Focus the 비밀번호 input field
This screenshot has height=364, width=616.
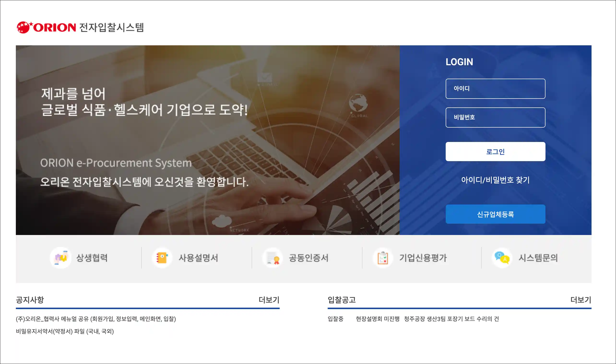[x=495, y=117]
